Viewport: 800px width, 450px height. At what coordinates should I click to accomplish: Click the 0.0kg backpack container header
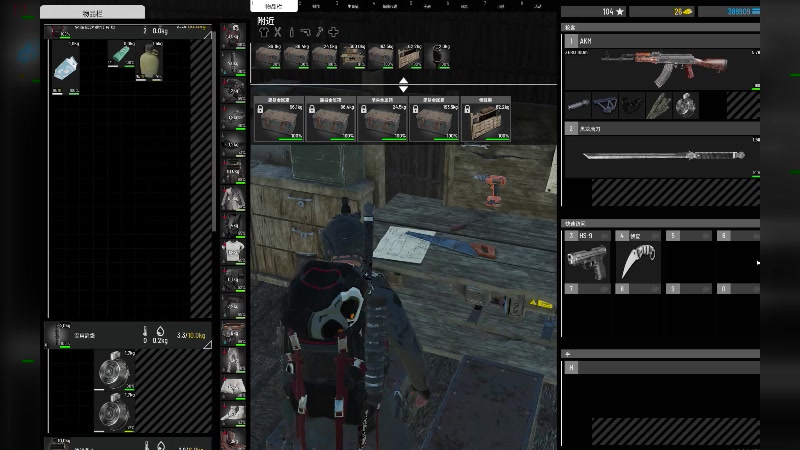click(128, 31)
